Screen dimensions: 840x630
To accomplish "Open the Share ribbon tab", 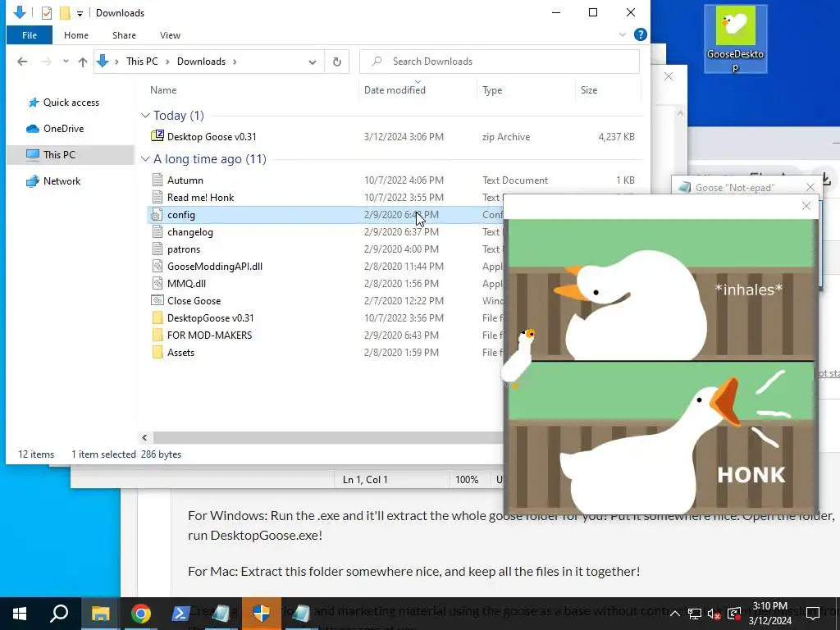I will tap(124, 35).
